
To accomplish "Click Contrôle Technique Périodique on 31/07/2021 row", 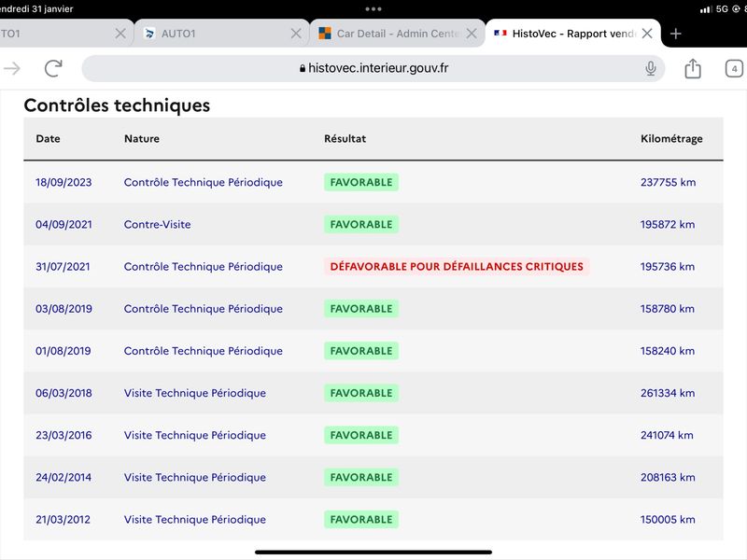I will point(203,266).
